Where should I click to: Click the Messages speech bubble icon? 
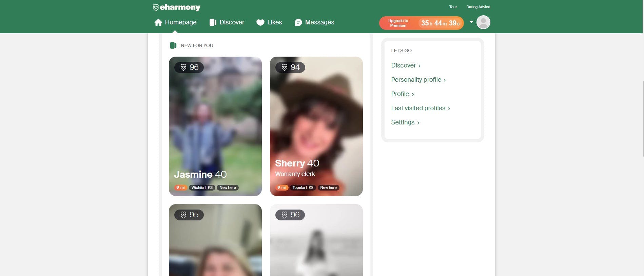tap(298, 22)
